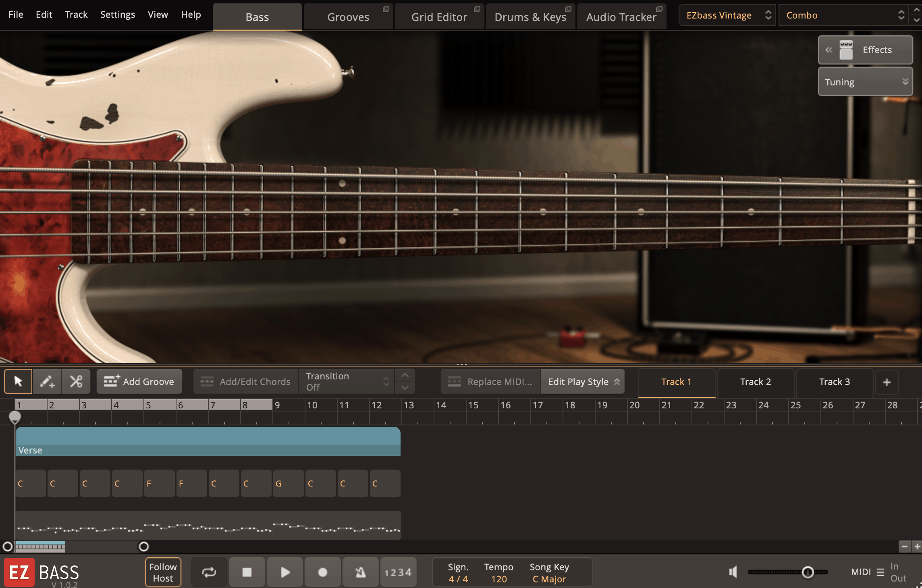Screen dimensions: 922x588
Task: Click the Record button
Action: (x=322, y=572)
